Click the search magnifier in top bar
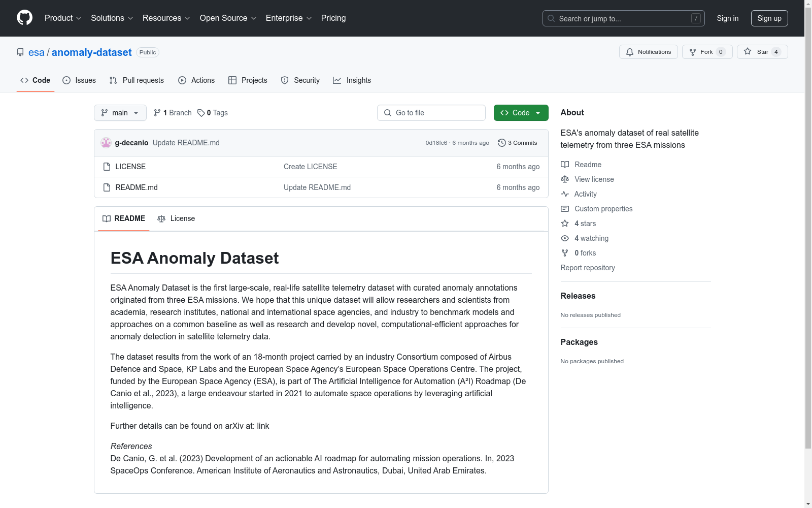 [551, 18]
